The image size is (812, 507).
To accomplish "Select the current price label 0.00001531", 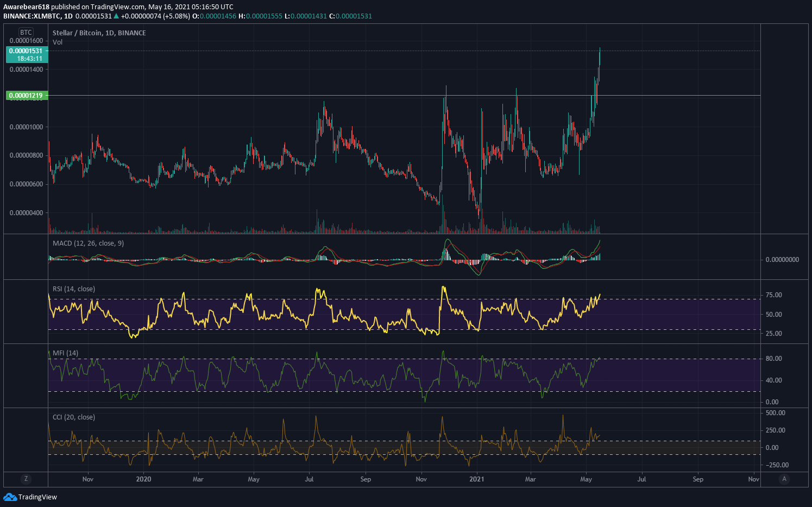I will tap(27, 51).
